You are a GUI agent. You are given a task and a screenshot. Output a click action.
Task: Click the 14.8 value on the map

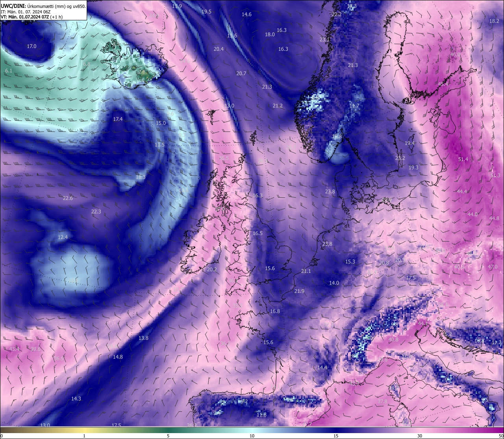[x=118, y=357]
